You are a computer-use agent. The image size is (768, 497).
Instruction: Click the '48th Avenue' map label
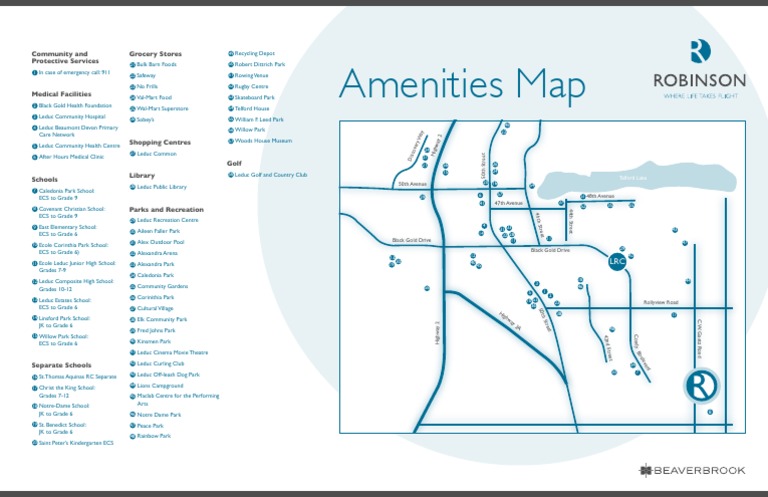click(x=600, y=196)
